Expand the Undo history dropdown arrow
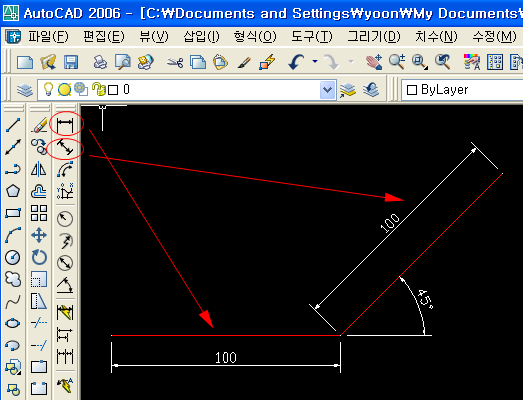The image size is (523, 400). click(315, 61)
